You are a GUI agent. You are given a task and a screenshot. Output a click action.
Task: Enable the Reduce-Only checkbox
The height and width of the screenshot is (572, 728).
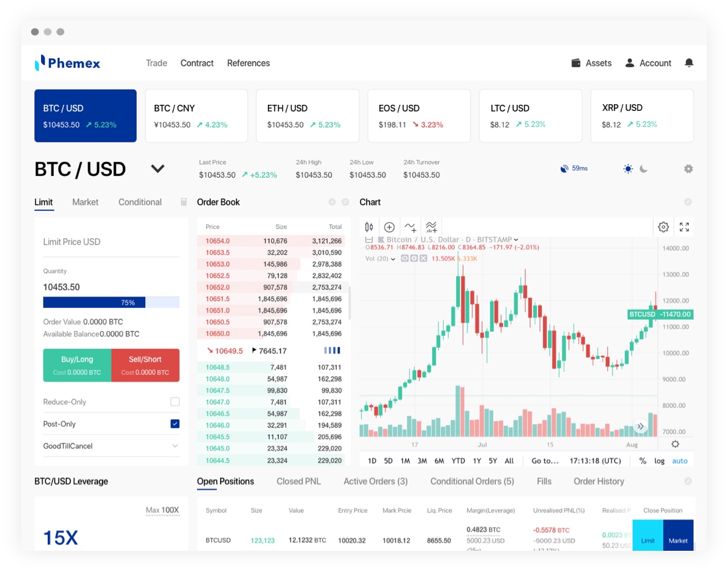[x=175, y=401]
